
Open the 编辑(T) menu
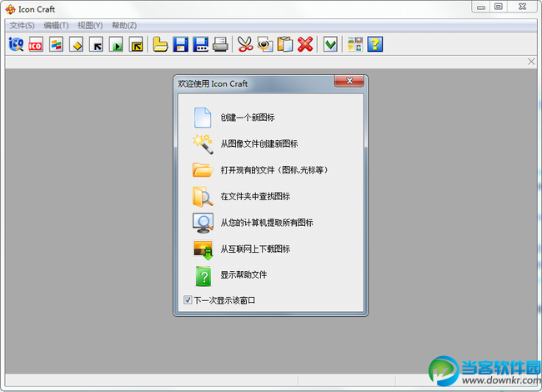[x=56, y=26]
